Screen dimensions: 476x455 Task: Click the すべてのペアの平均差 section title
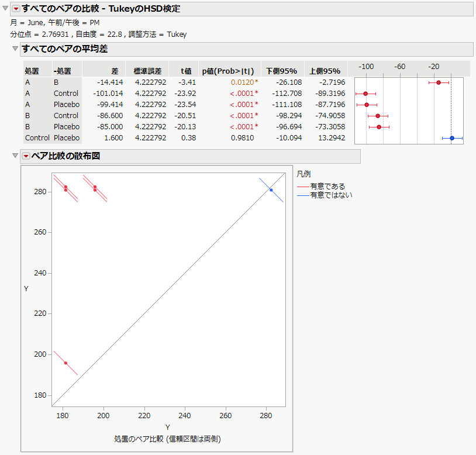[65, 49]
